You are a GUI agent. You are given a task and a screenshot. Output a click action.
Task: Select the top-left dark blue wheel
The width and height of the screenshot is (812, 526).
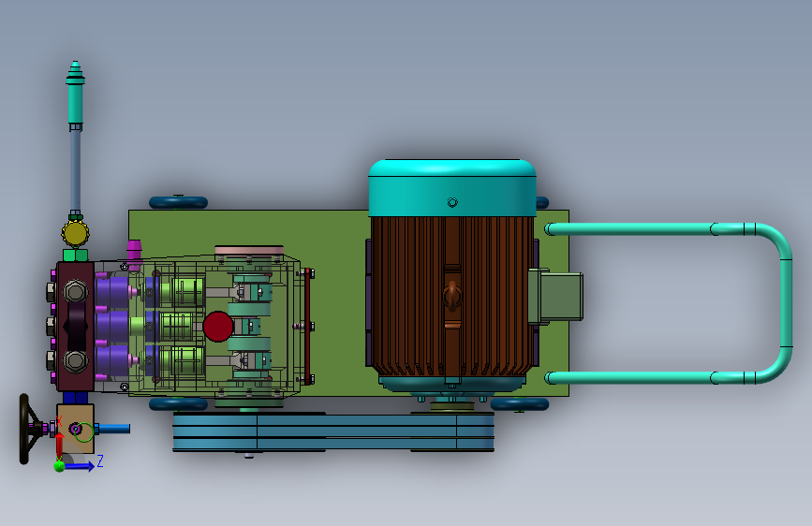tap(178, 202)
